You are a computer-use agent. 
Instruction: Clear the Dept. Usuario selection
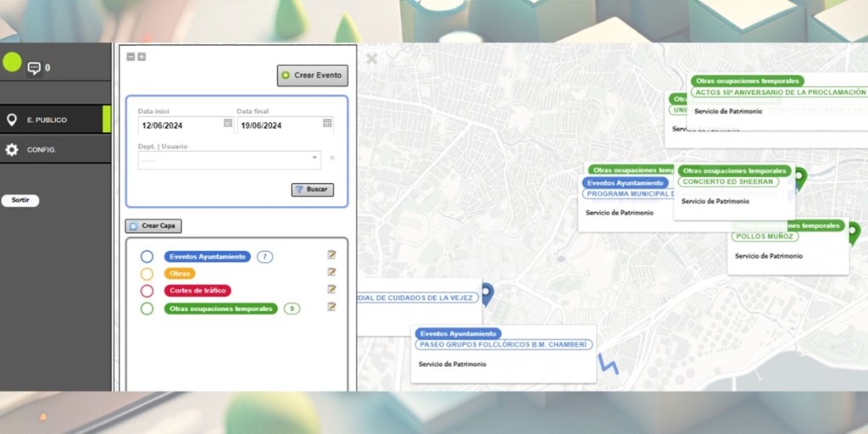[332, 159]
